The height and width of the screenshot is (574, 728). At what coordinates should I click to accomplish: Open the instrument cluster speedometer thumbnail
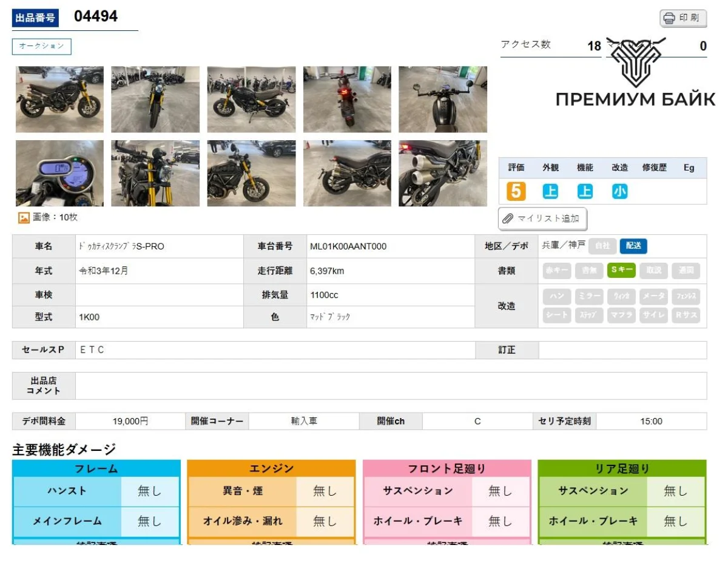tap(59, 174)
